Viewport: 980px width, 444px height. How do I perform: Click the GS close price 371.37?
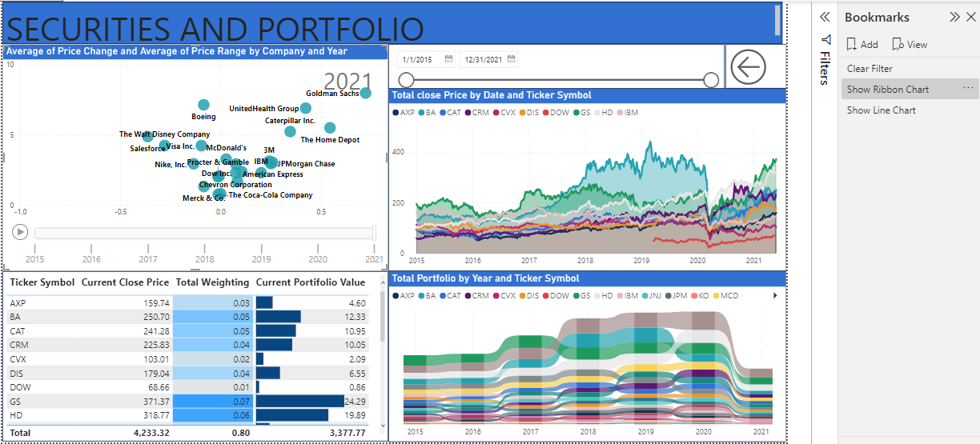(156, 401)
